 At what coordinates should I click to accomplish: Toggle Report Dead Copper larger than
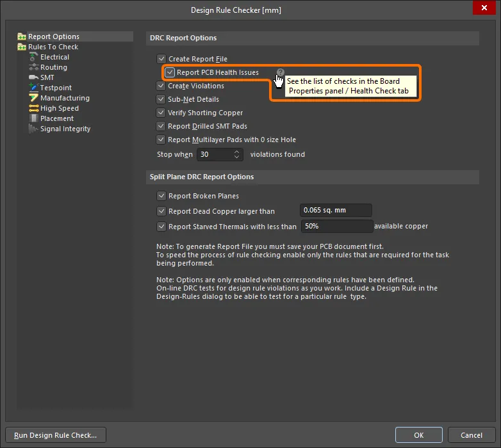(161, 211)
